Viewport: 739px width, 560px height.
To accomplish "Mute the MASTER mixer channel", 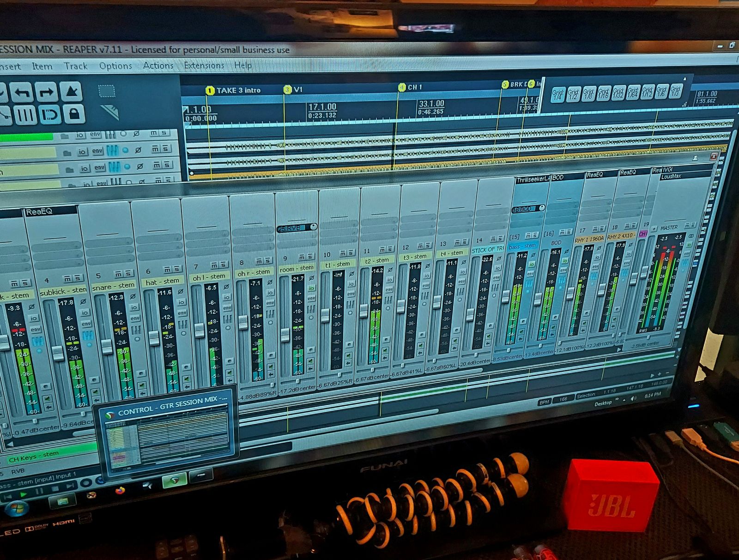I will (687, 225).
